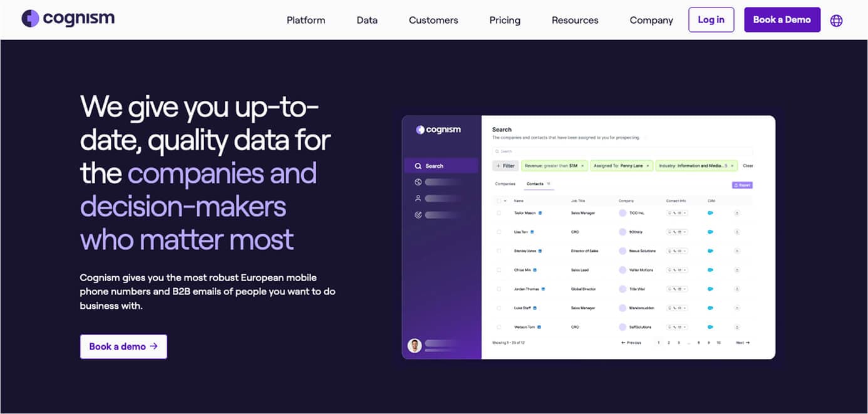
Task: Open the globe language icon in top navigation
Action: 836,19
